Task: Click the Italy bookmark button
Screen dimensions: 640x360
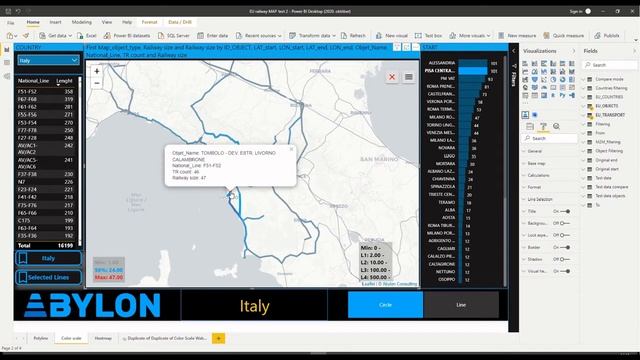Action: [48, 258]
